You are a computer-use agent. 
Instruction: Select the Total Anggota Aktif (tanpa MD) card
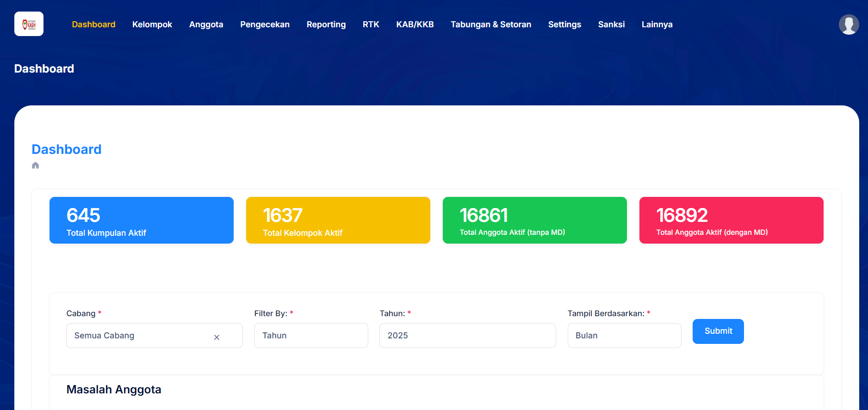tap(535, 220)
